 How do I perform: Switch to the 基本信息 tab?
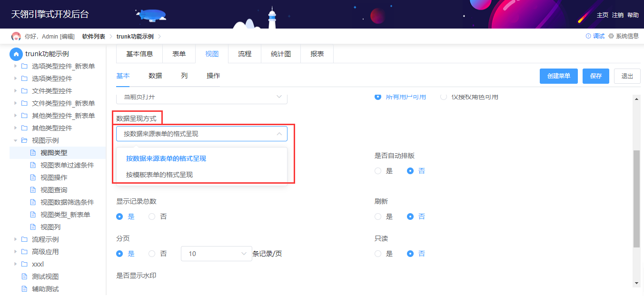click(139, 54)
